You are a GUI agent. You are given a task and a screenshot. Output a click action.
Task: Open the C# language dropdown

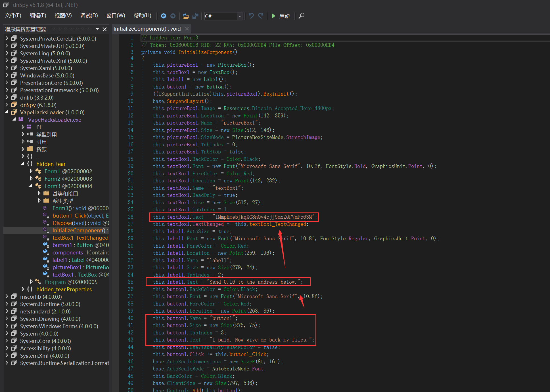[240, 16]
